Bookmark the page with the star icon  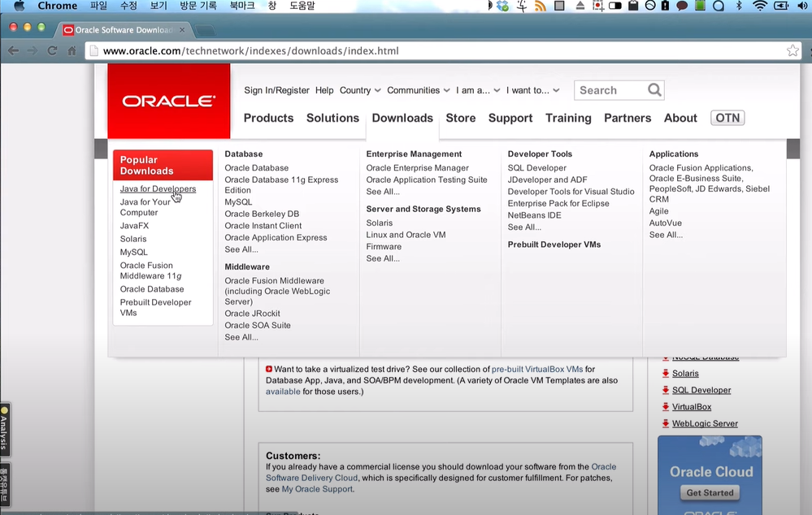792,50
